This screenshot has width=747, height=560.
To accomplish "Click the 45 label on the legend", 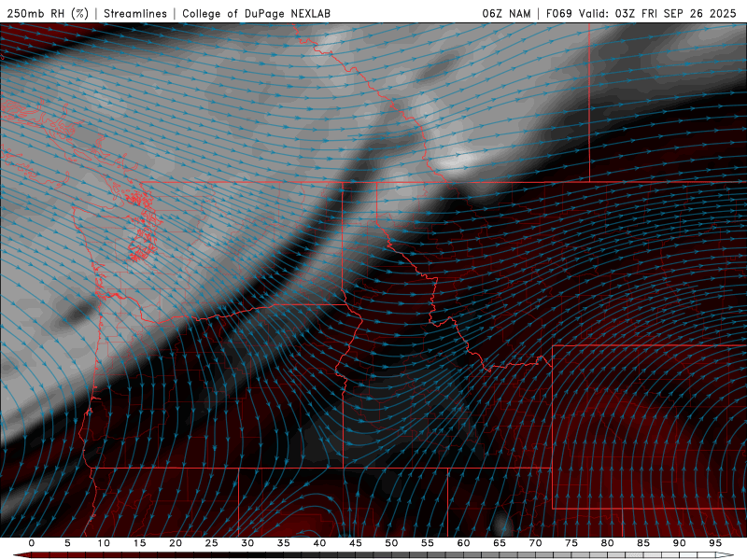I will coord(356,543).
